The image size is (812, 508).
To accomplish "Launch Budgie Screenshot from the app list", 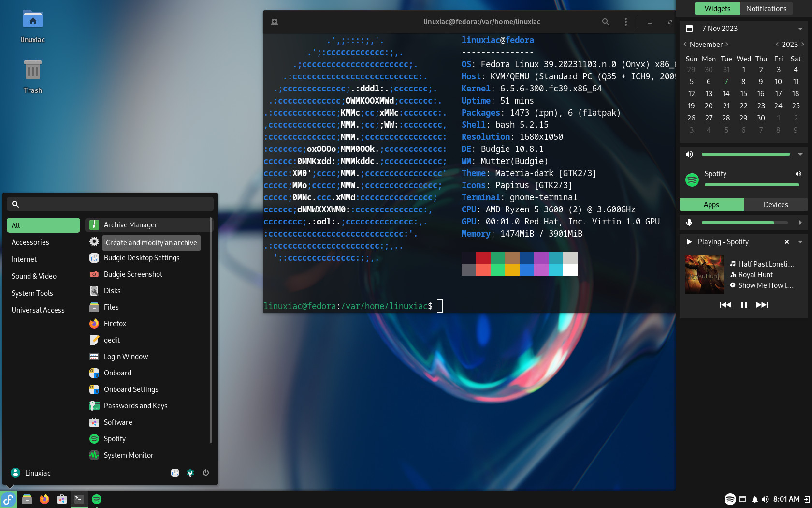I will click(x=147, y=274).
